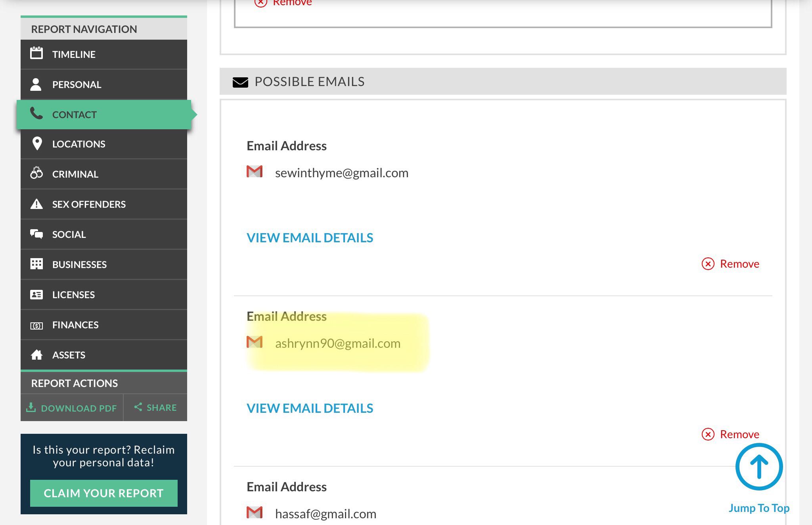Click the Criminal handcuffs icon

click(x=36, y=173)
